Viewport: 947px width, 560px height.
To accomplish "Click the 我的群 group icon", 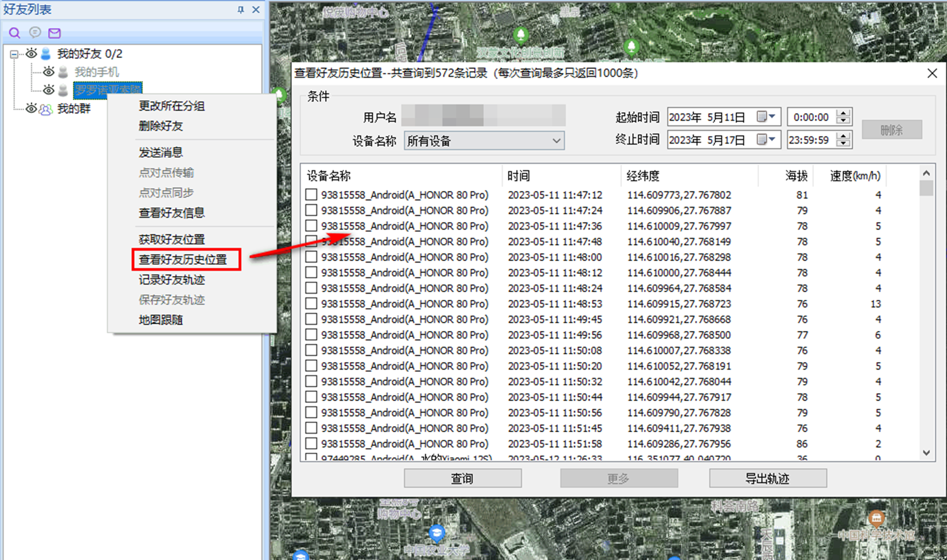I will [46, 109].
